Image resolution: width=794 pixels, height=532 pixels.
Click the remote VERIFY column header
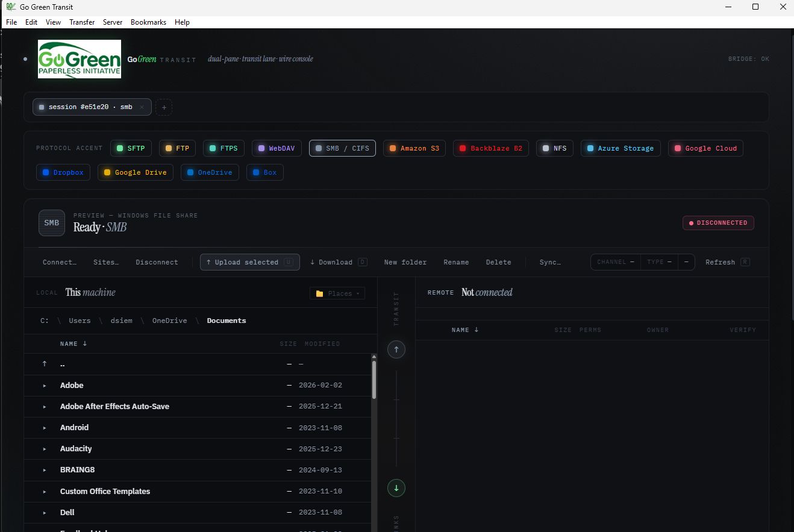(x=743, y=330)
